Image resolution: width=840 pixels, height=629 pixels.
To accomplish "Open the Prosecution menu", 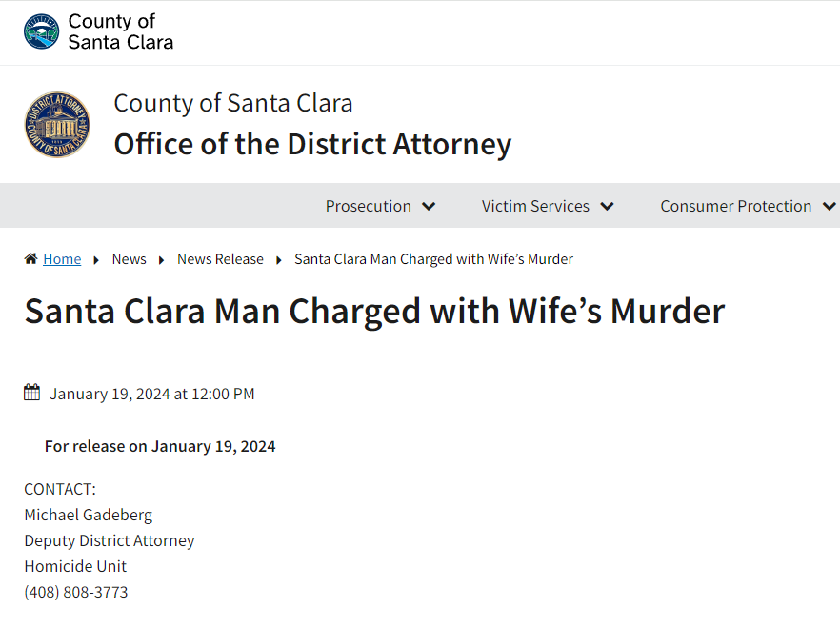I will (369, 206).
